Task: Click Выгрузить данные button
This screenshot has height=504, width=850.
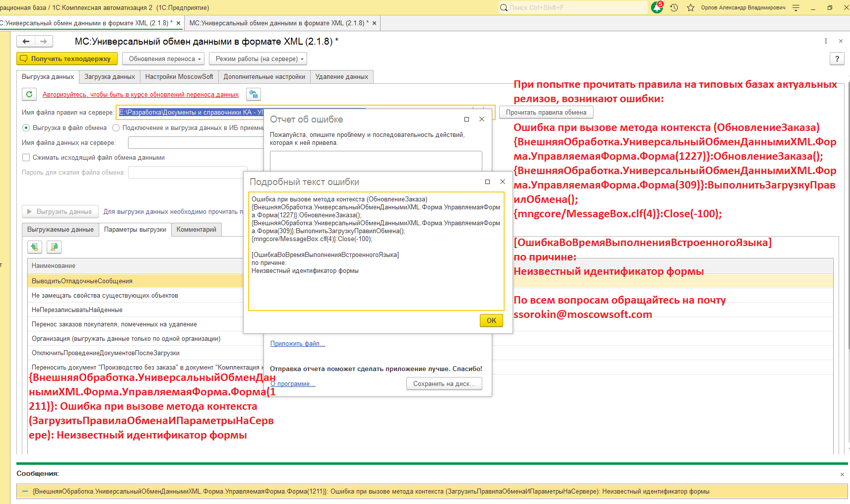Action: point(60,212)
